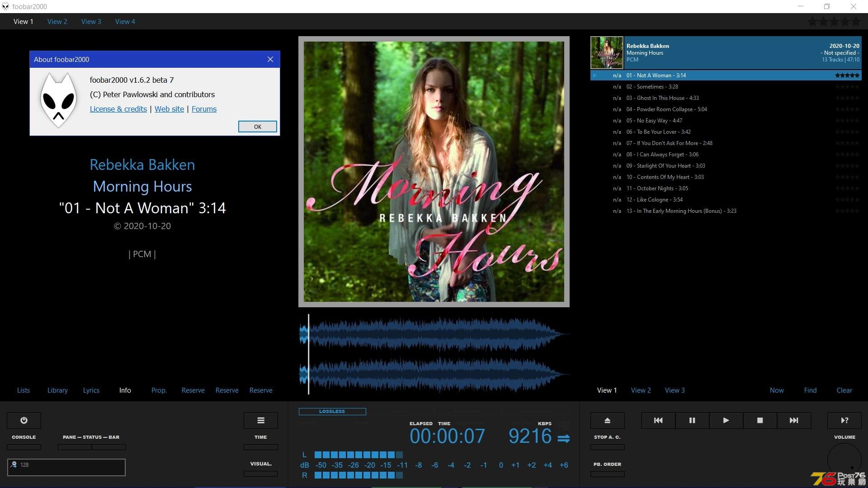Stop playback with the stop button
Viewport: 868px width, 488px height.
[x=760, y=420]
